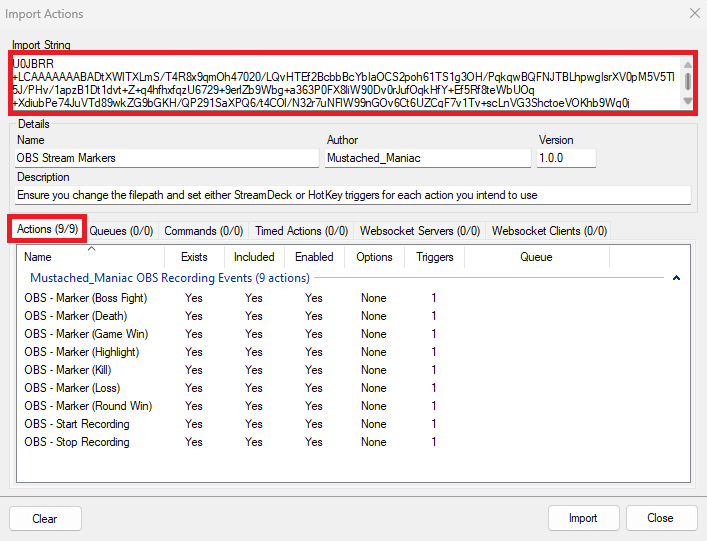The height and width of the screenshot is (541, 707).
Task: Collapse the Mustached_Maniac OBS Recording Events group
Action: click(x=676, y=278)
